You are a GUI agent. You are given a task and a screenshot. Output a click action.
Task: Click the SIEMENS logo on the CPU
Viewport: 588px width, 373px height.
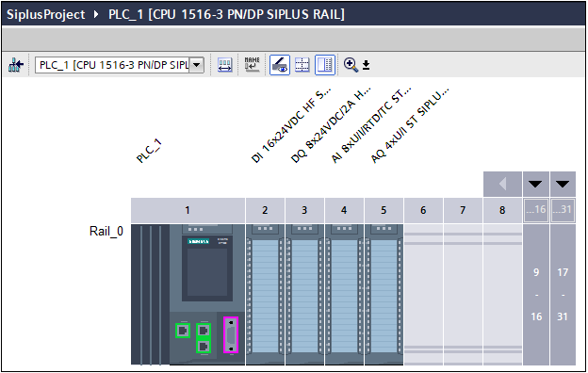click(x=199, y=241)
